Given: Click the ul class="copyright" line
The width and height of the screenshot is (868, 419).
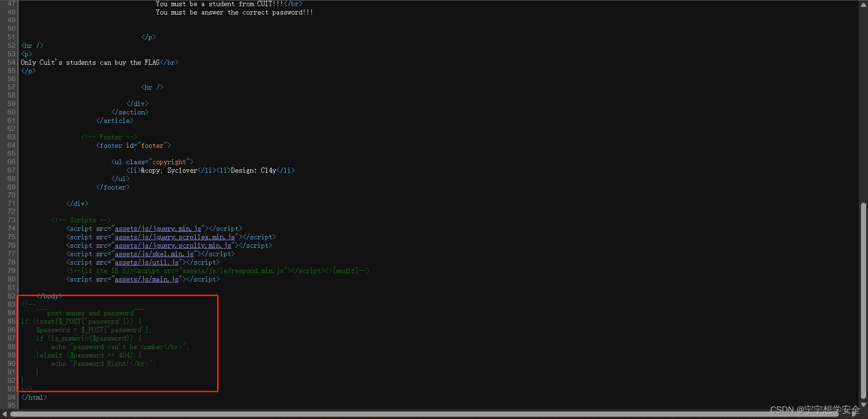Looking at the screenshot, I should [x=152, y=162].
